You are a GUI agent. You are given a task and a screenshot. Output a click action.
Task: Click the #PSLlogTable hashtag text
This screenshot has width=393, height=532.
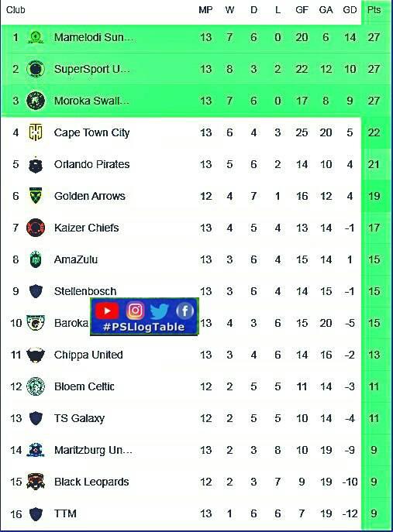point(143,327)
